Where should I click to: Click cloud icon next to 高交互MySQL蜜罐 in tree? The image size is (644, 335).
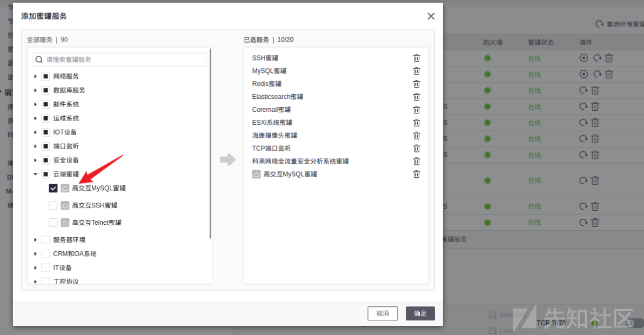[x=65, y=188]
